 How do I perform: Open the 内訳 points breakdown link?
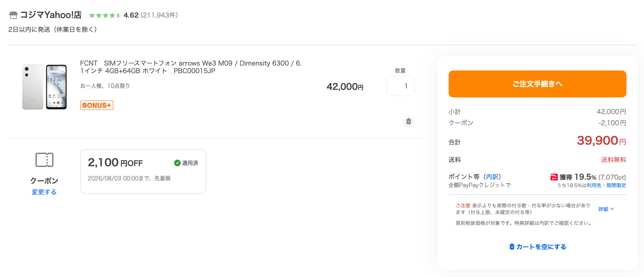click(x=492, y=176)
